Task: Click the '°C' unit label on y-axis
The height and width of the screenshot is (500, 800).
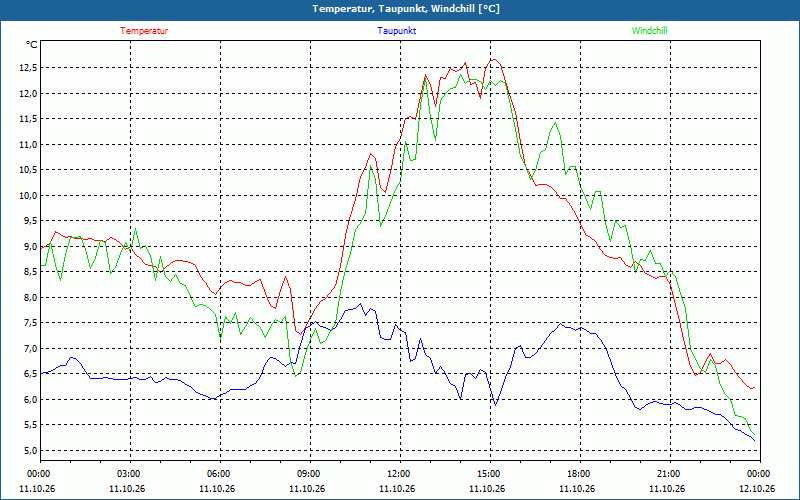Action: pos(32,45)
